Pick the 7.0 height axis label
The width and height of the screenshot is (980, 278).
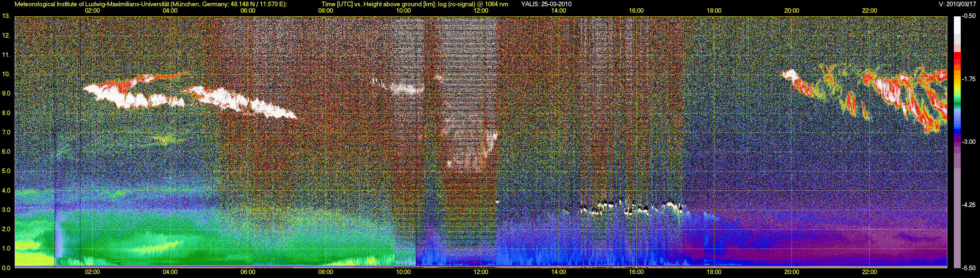(x=6, y=132)
